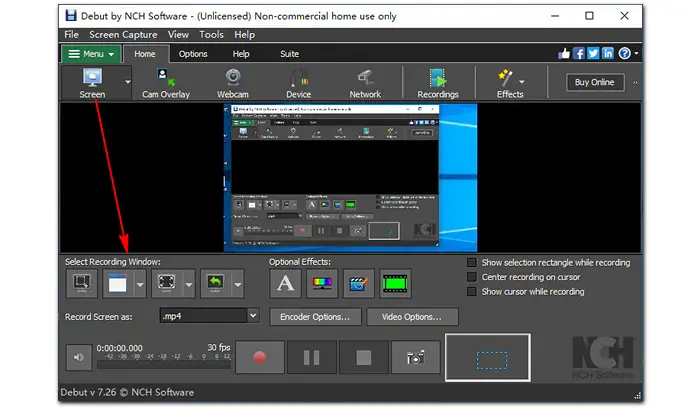Switch to the Help ribbon tab
This screenshot has width=700, height=407.
pyautogui.click(x=241, y=54)
